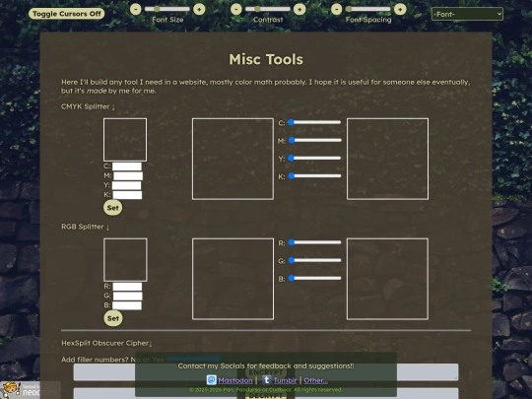Open the Tumblr link

pyautogui.click(x=285, y=380)
